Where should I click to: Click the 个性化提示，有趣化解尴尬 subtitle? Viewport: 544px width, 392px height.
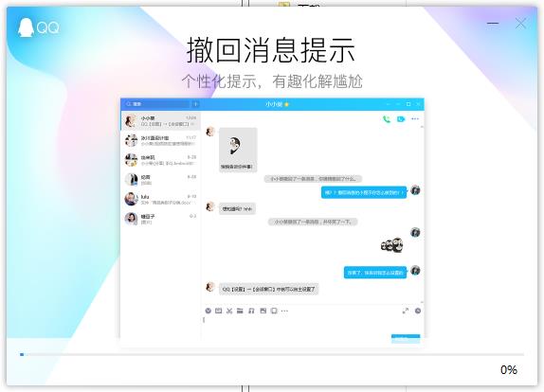pyautogui.click(x=272, y=81)
